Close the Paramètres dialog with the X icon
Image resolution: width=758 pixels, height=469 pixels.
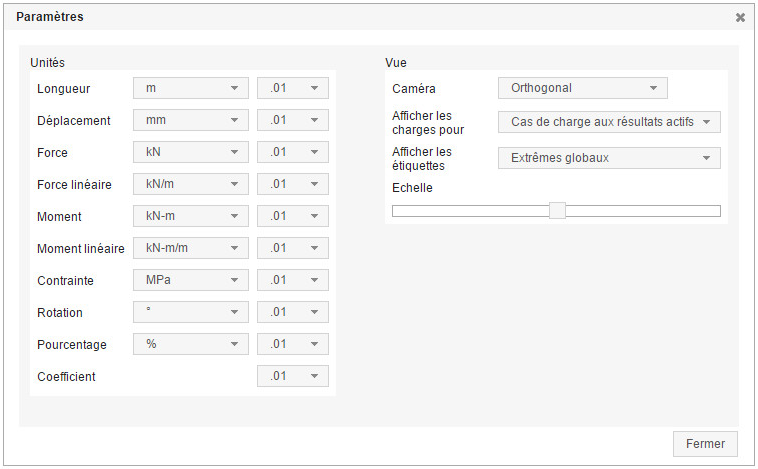pos(740,17)
